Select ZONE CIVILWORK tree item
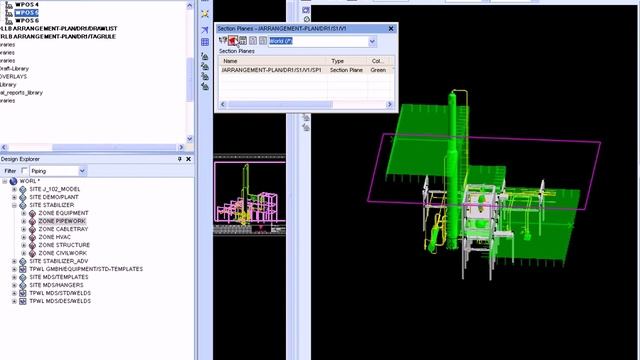 point(62,253)
